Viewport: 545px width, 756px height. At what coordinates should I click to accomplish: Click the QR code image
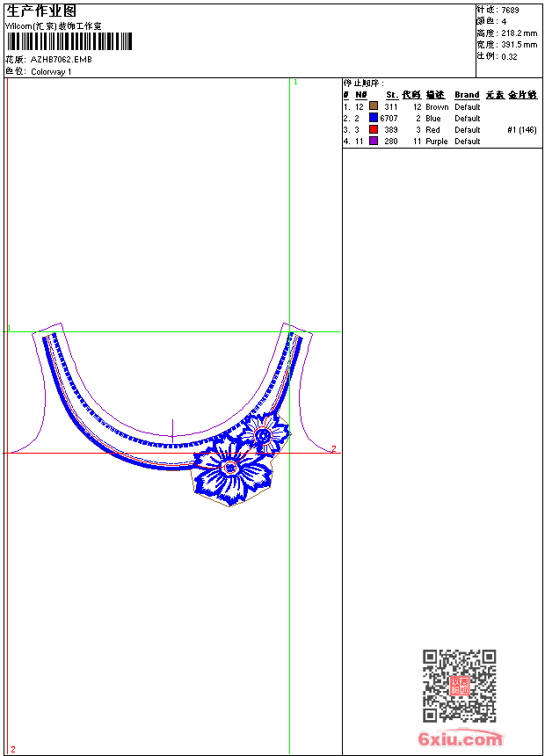459,686
